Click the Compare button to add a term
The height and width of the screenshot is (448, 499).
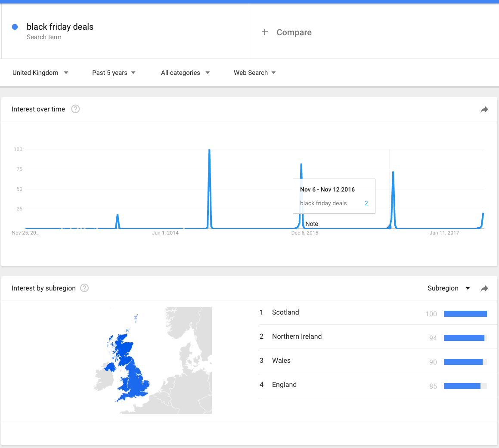(x=294, y=32)
